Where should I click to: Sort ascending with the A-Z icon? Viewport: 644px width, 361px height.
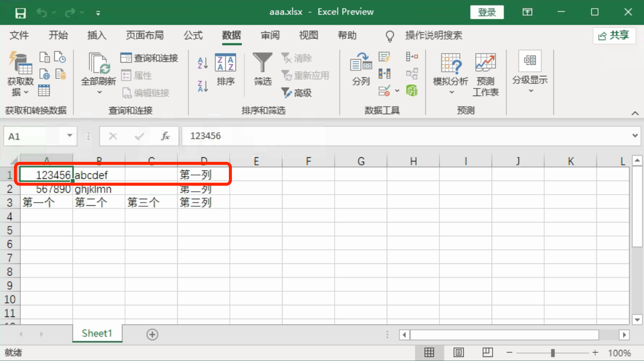pyautogui.click(x=203, y=63)
